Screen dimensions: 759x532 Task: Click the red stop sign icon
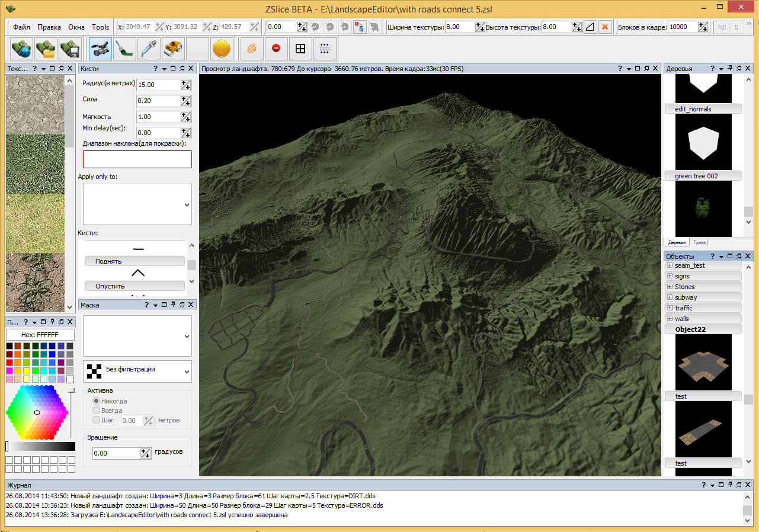pyautogui.click(x=276, y=49)
